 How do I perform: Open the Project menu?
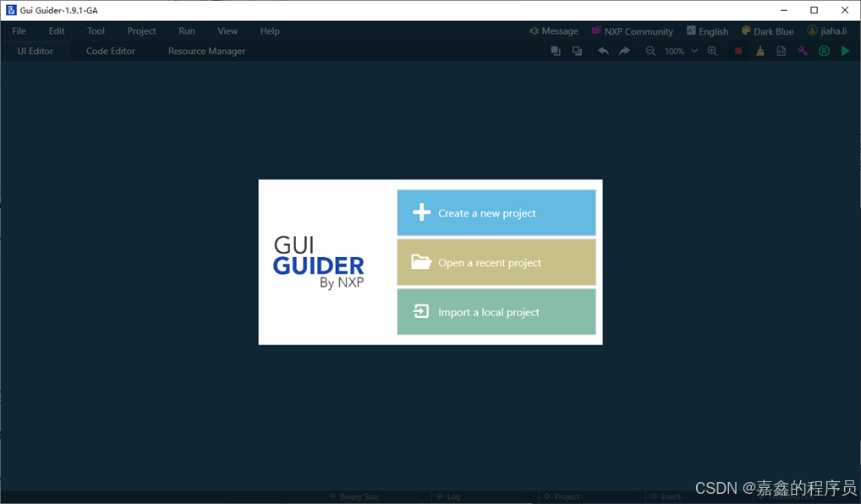(142, 31)
